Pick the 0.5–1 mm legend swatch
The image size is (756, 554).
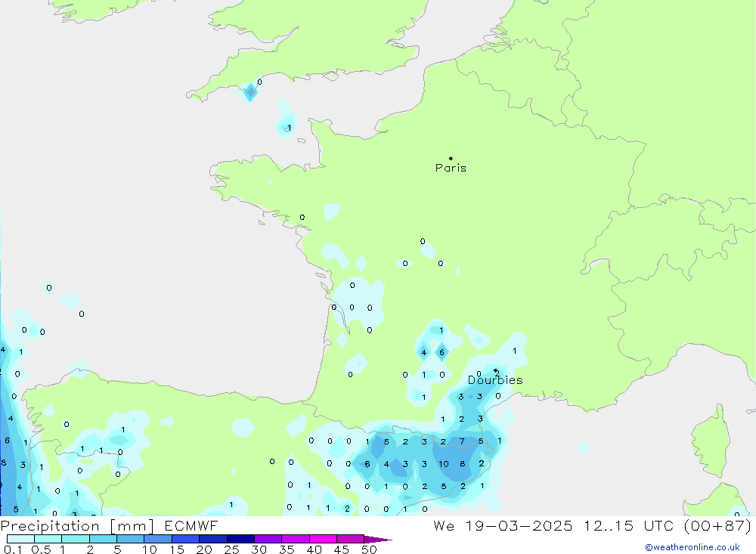(48, 539)
